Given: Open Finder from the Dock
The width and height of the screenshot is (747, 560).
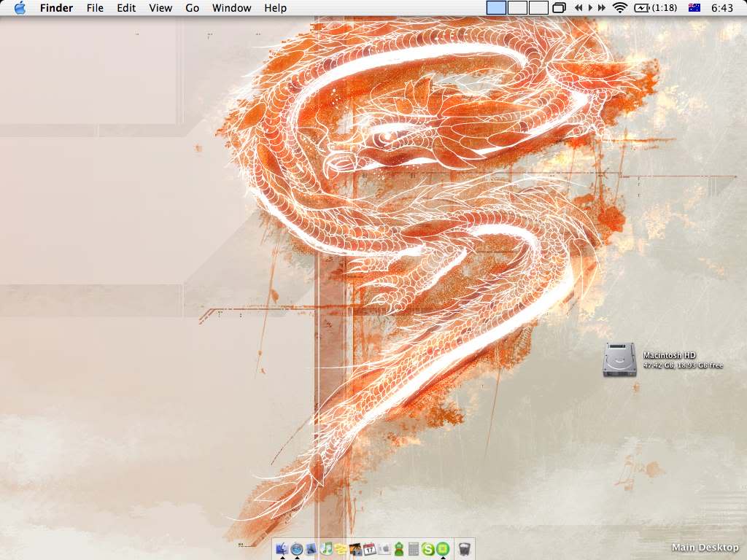Looking at the screenshot, I should 282,549.
